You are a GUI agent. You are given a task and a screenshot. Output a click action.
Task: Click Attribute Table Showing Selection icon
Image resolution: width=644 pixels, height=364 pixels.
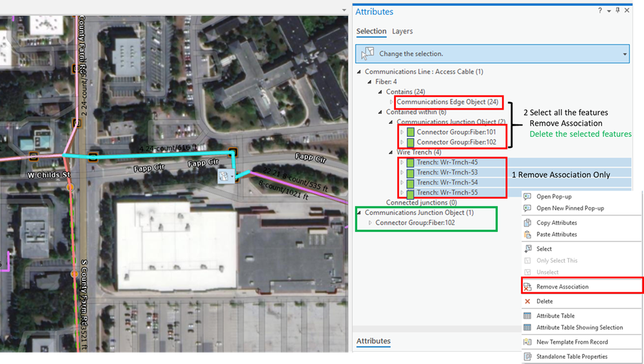pyautogui.click(x=527, y=327)
